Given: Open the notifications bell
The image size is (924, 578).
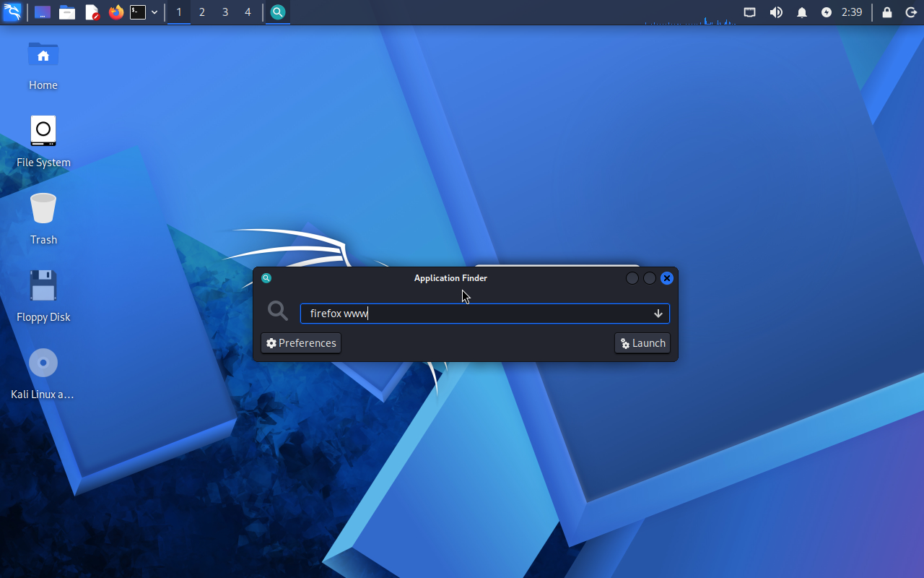Looking at the screenshot, I should click(801, 12).
